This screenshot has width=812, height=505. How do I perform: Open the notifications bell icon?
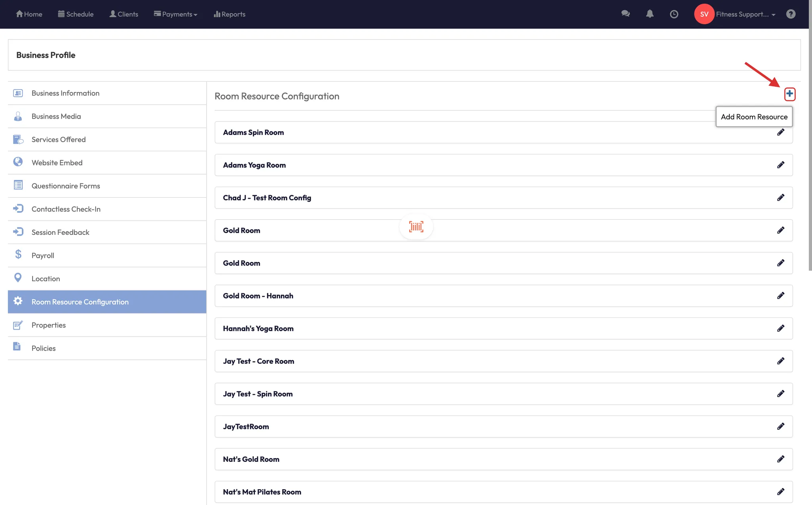click(649, 14)
